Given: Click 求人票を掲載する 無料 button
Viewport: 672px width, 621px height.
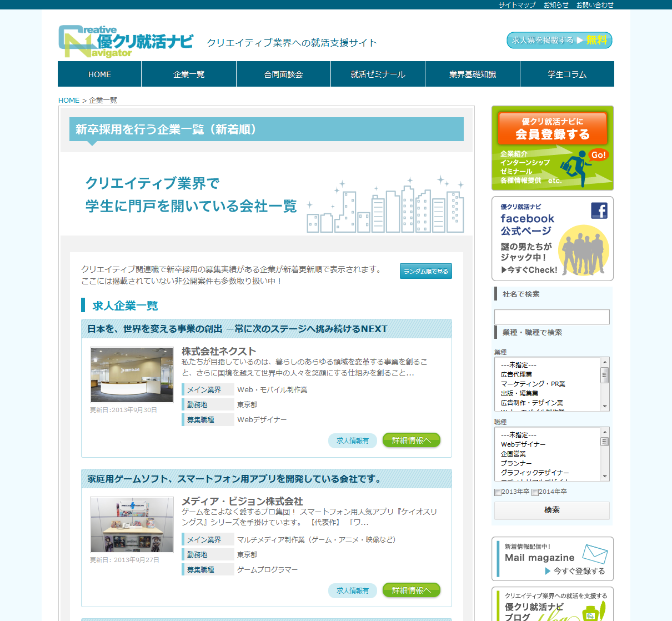Looking at the screenshot, I should click(x=559, y=40).
